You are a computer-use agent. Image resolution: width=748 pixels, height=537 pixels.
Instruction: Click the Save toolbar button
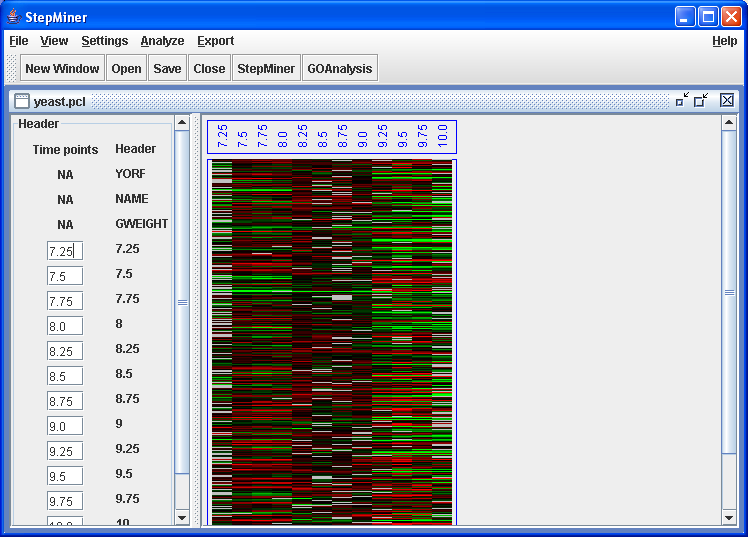pos(167,68)
